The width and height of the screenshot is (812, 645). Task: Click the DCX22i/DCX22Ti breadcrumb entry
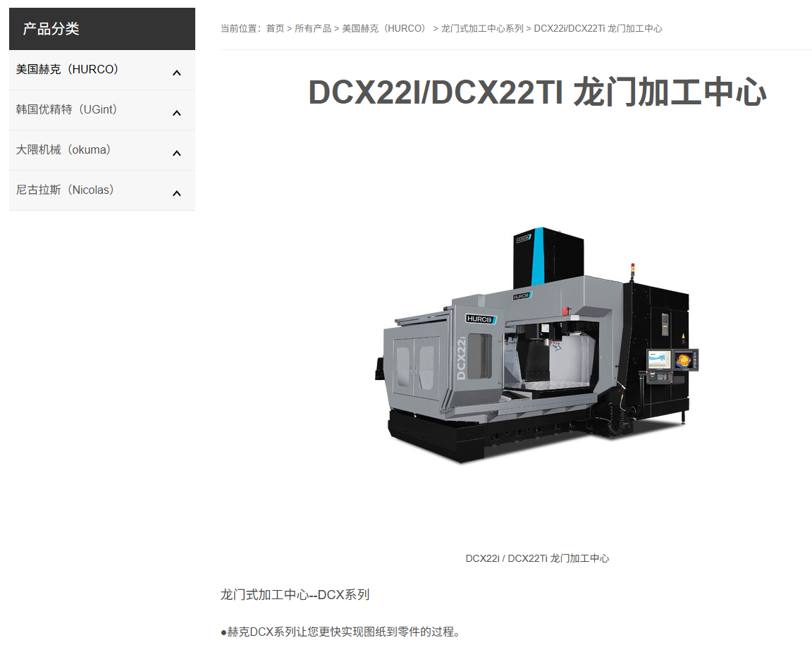pyautogui.click(x=598, y=28)
